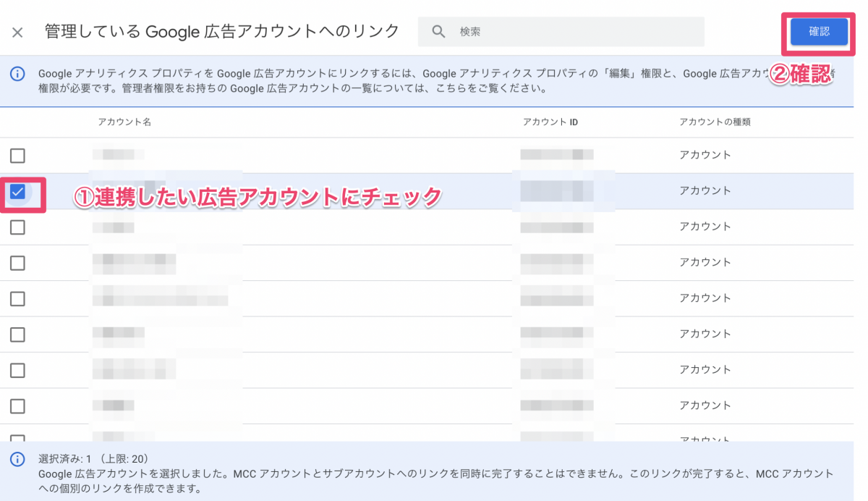Click the アカウントの種類 column header
The height and width of the screenshot is (501, 868).
point(715,122)
